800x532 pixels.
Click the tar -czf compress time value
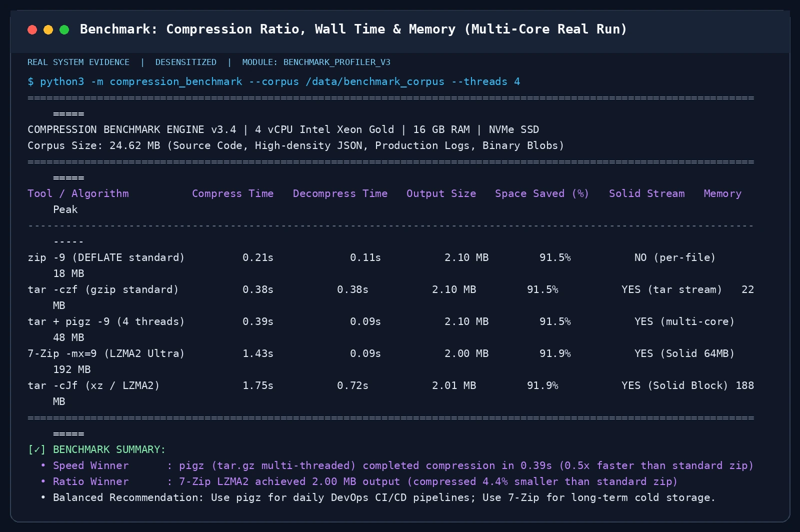(258, 289)
